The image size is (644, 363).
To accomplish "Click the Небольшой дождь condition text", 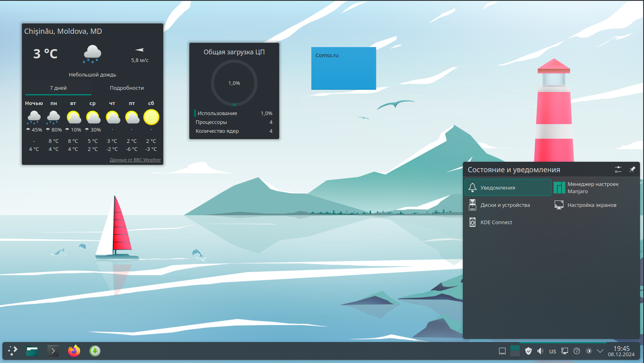I will (x=92, y=75).
